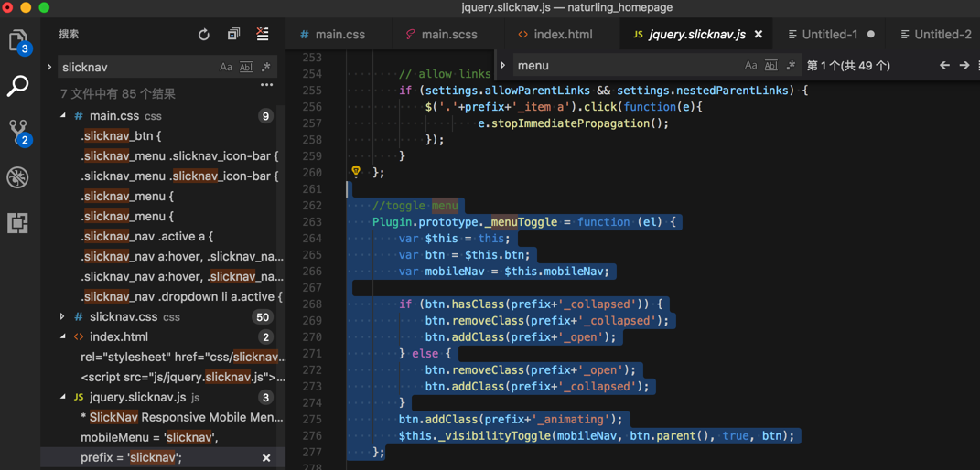The height and width of the screenshot is (470, 980).
Task: Refresh the search results
Action: coord(204,35)
